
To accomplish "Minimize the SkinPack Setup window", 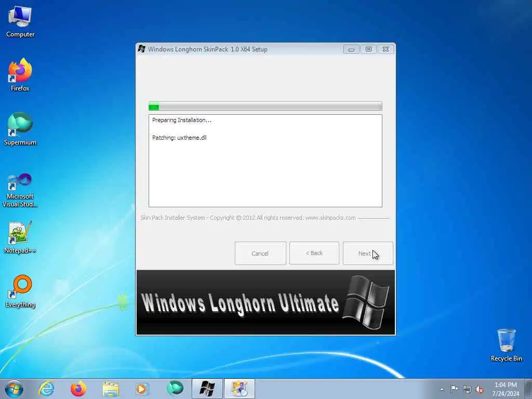I will tap(351, 49).
